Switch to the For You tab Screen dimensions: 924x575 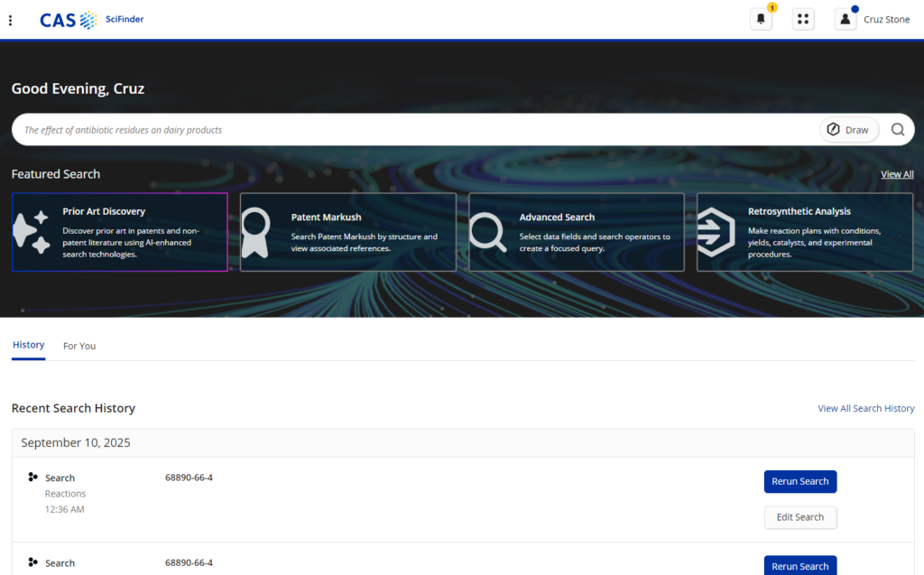click(79, 346)
